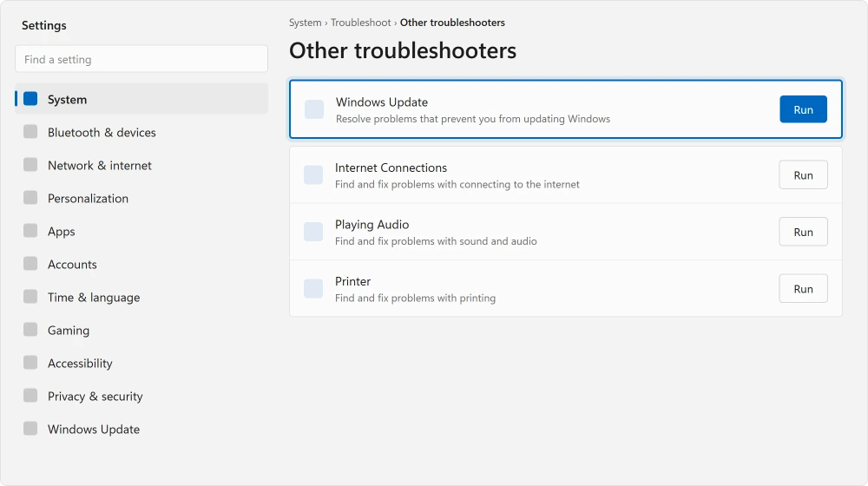Run the Windows Update troubleshooter
This screenshot has height=486, width=868.
[803, 109]
